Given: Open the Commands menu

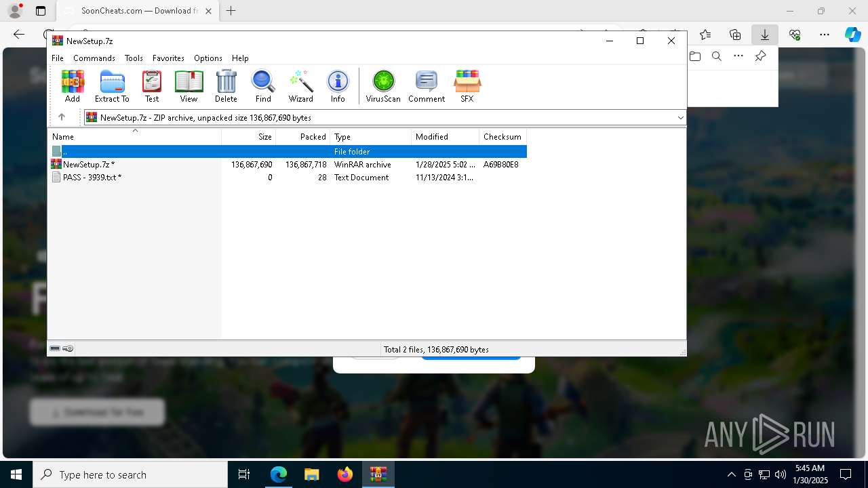Looking at the screenshot, I should pos(94,58).
